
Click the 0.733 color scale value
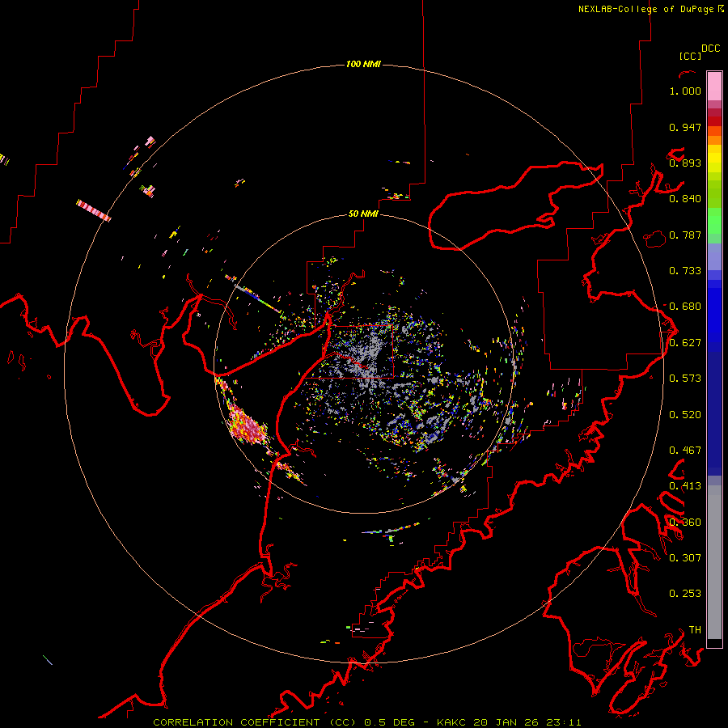685,271
